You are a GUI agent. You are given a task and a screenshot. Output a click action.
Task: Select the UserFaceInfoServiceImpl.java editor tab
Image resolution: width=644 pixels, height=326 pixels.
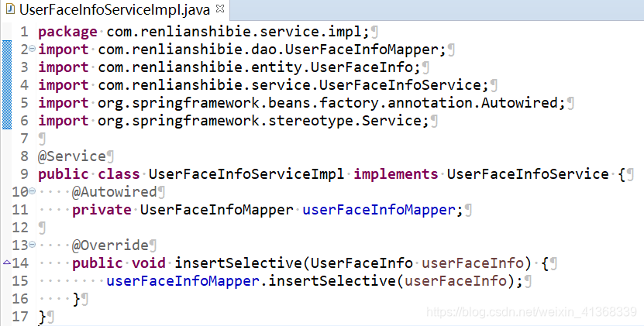[x=115, y=9]
